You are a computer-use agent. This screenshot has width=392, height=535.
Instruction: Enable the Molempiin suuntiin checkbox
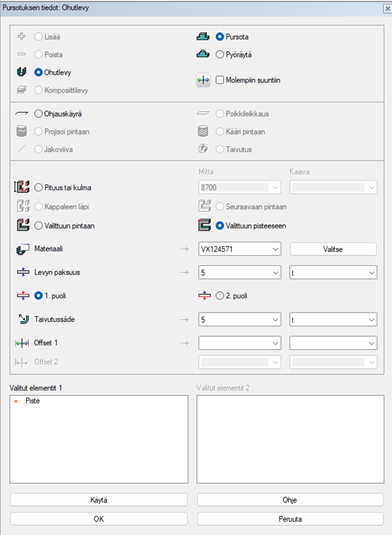point(220,80)
